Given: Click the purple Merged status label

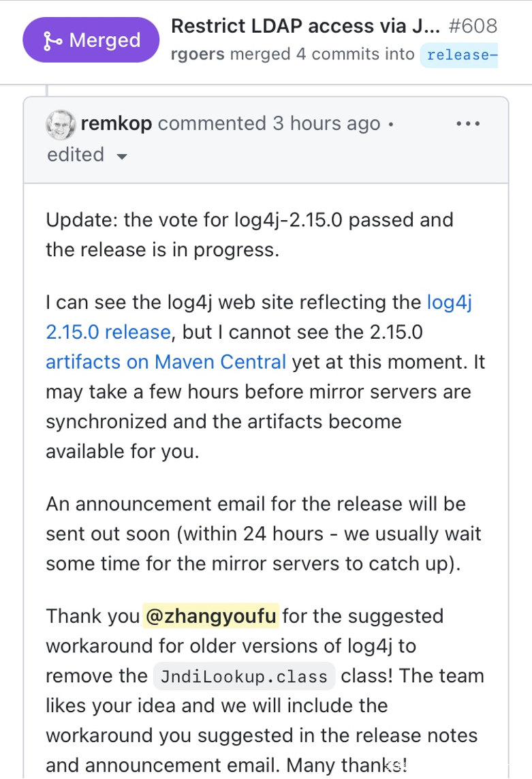Looking at the screenshot, I should click(x=91, y=40).
